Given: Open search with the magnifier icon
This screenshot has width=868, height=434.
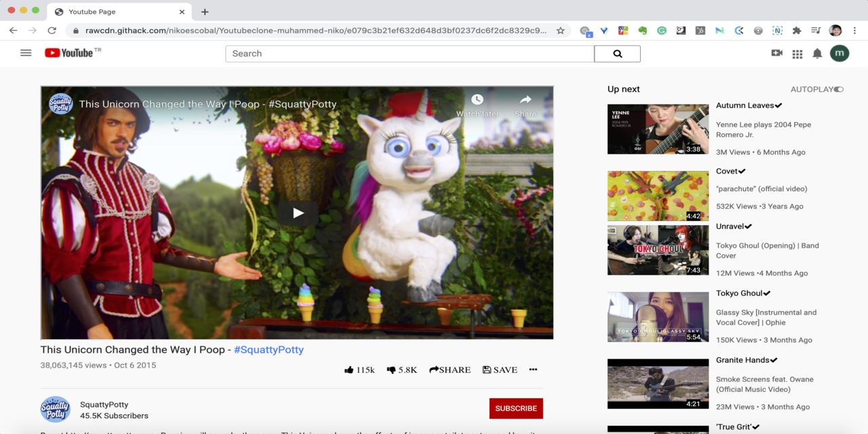Looking at the screenshot, I should (616, 53).
